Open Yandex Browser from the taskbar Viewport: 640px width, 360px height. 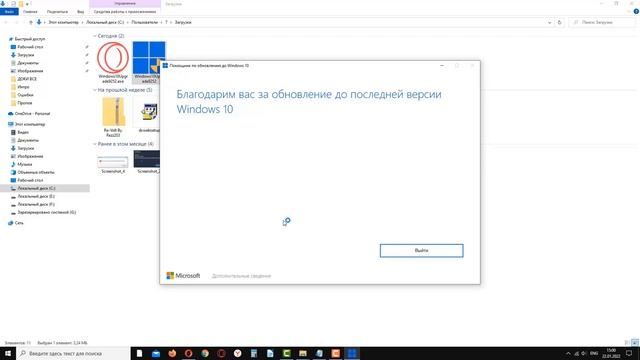click(x=238, y=353)
